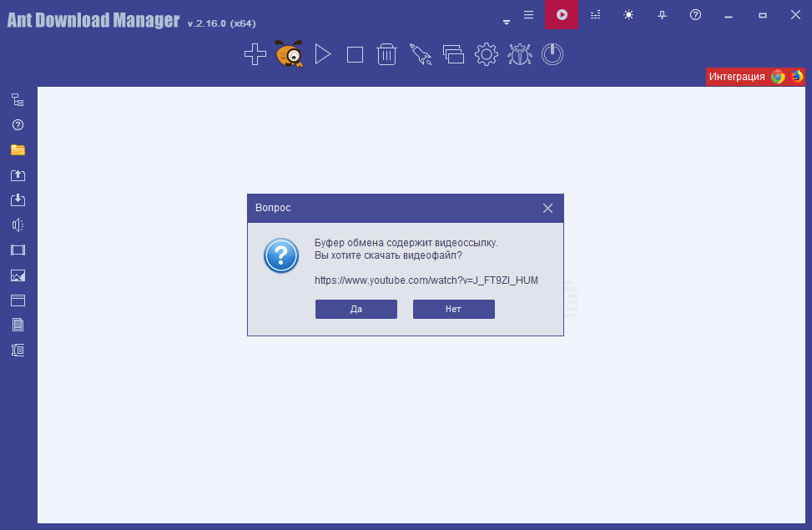This screenshot has height=530, width=812.
Task: Open settings with the gear icon
Action: (x=486, y=55)
